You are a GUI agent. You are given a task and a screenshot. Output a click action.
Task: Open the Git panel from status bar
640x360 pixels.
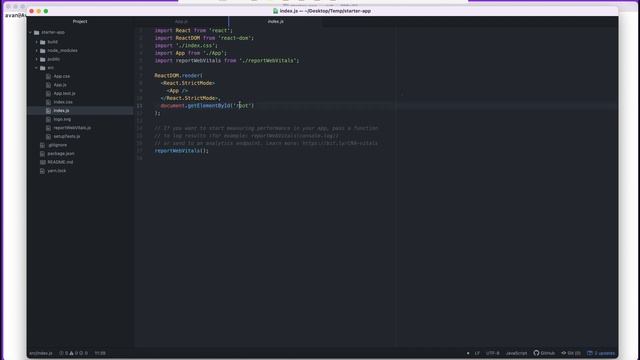(x=571, y=353)
